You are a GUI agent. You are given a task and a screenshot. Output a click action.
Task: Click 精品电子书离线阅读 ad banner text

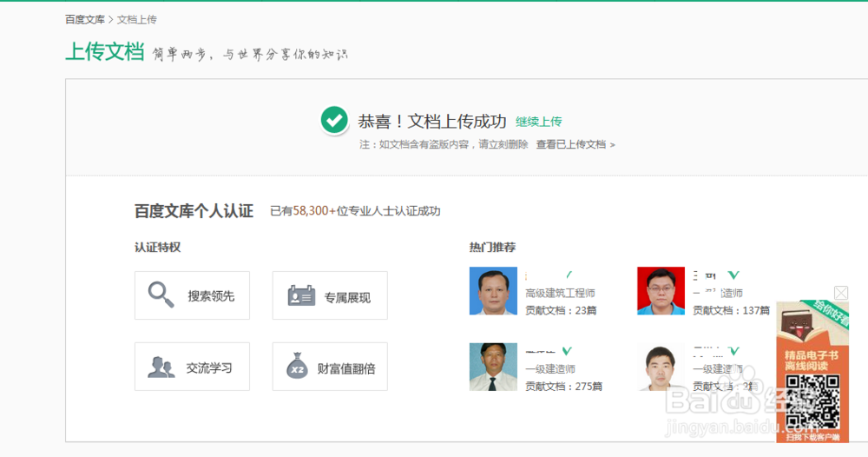click(x=812, y=361)
